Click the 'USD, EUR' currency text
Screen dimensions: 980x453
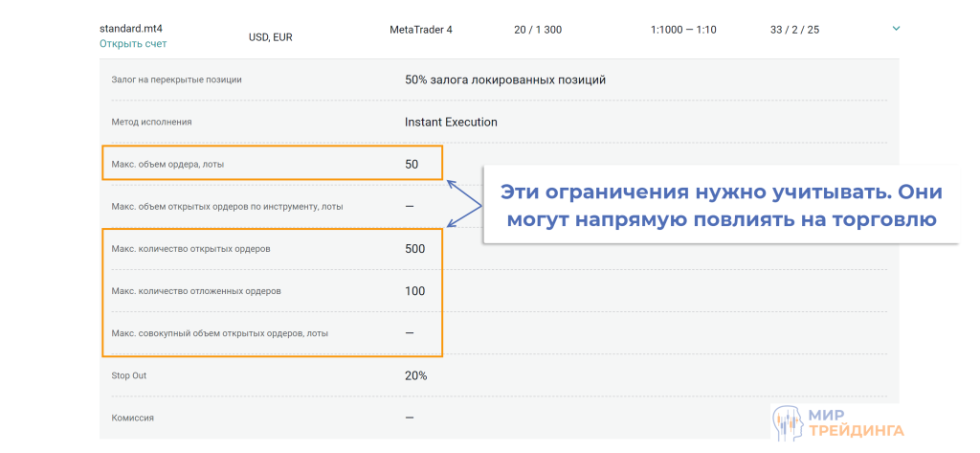[271, 37]
